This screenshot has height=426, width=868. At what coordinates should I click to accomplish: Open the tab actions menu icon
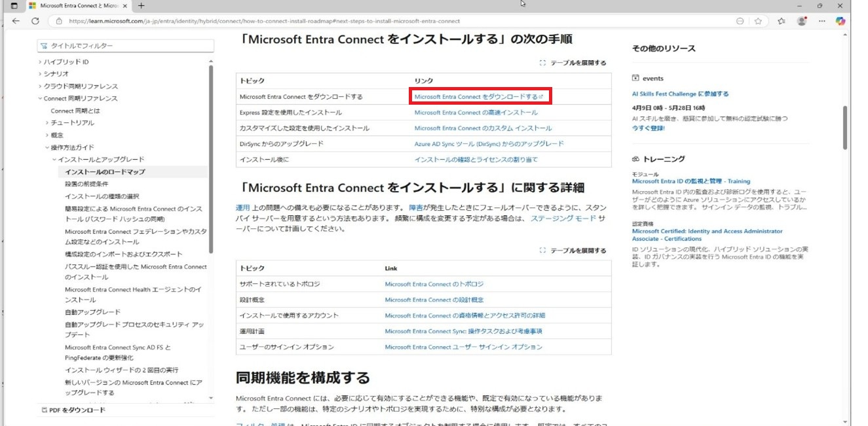tap(14, 6)
